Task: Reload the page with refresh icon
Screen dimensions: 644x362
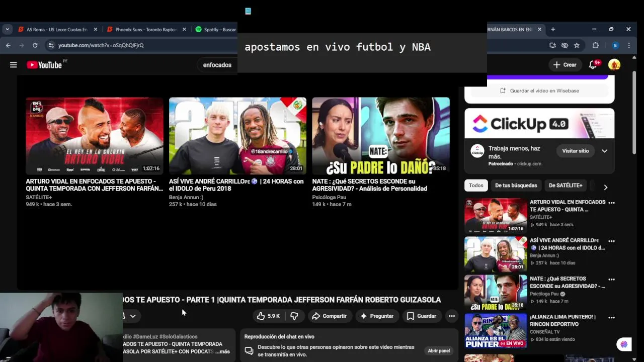Action: point(35,45)
